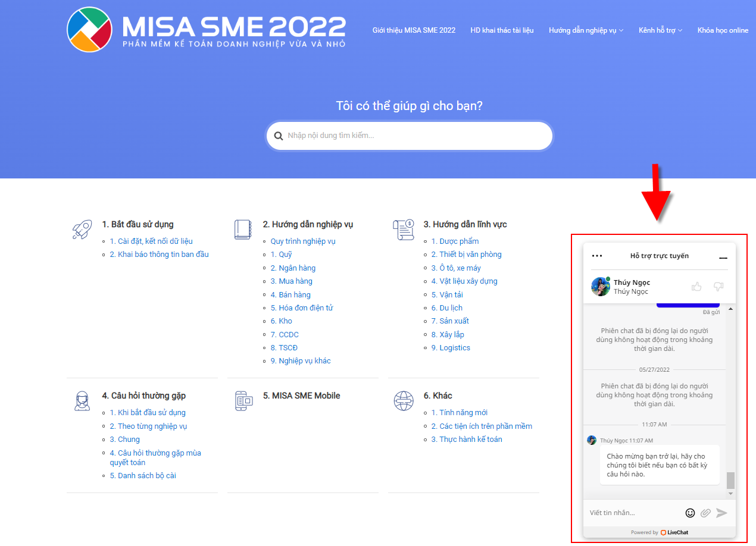Click the 3. Hướng dẫn lĩnh vực heading
Screen dimensions: 756x546
click(465, 225)
